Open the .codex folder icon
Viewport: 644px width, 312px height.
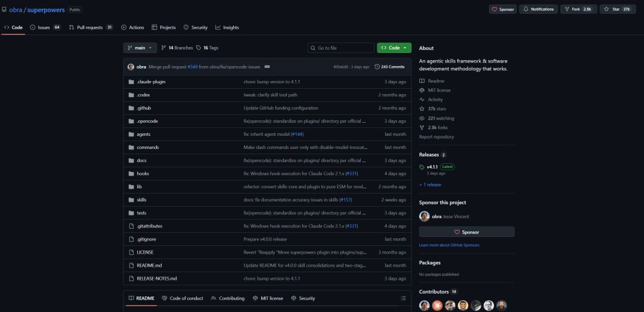[131, 95]
